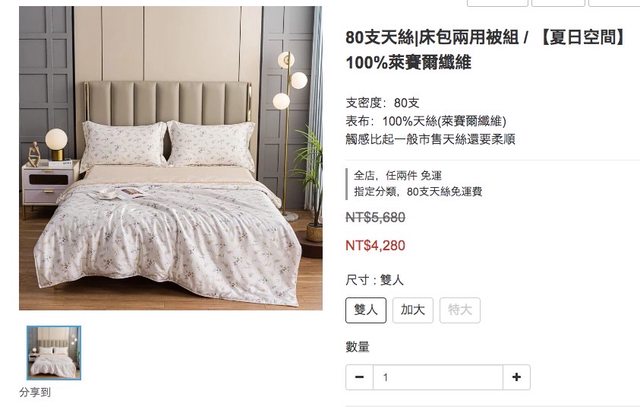This screenshot has width=640, height=407.
Task: Click the crossed-out price NT$5,680
Action: point(375,217)
